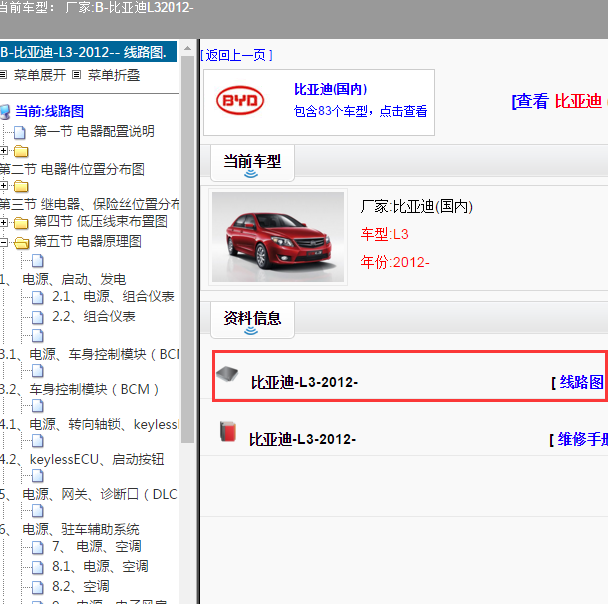This screenshot has height=604, width=608.
Task: Collapse the 第五节 电器原理图 tree node
Action: tap(3, 242)
